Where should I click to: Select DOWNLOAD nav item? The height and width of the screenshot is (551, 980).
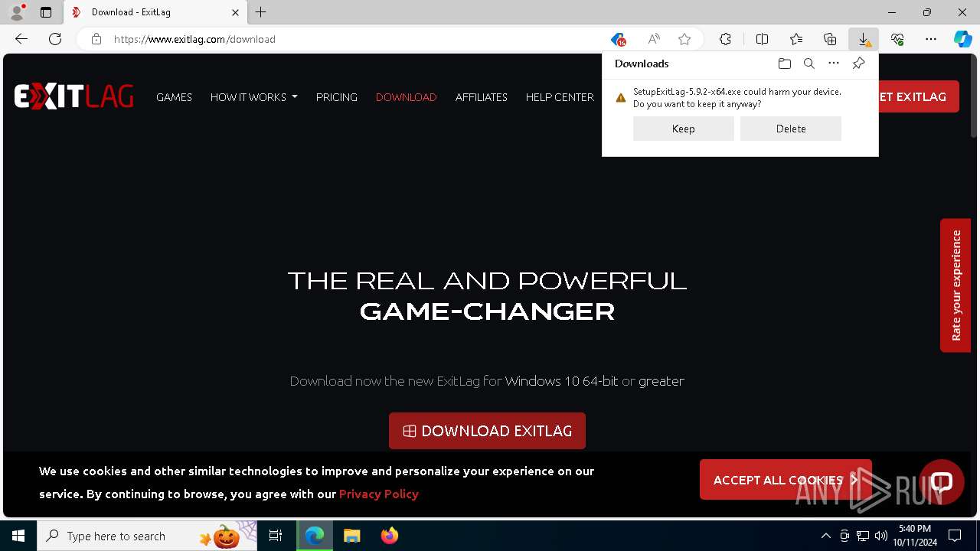(x=406, y=97)
